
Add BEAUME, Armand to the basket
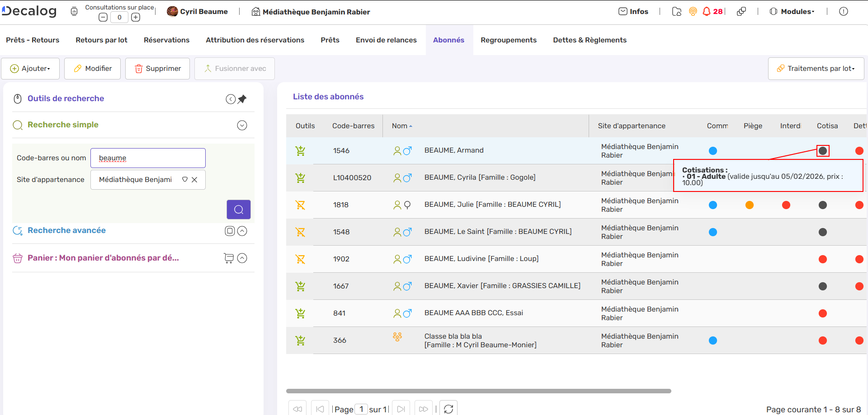pos(300,151)
